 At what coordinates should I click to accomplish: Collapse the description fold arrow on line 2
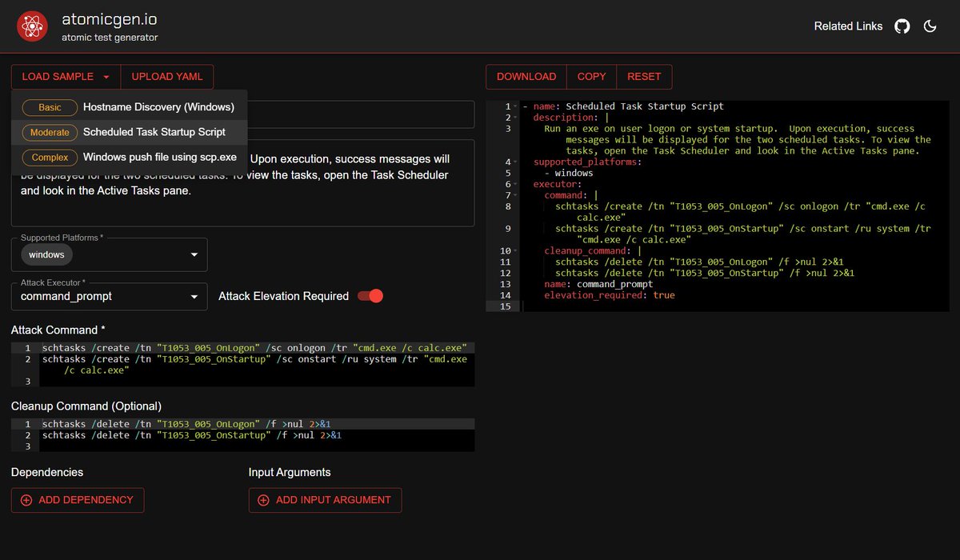point(516,118)
